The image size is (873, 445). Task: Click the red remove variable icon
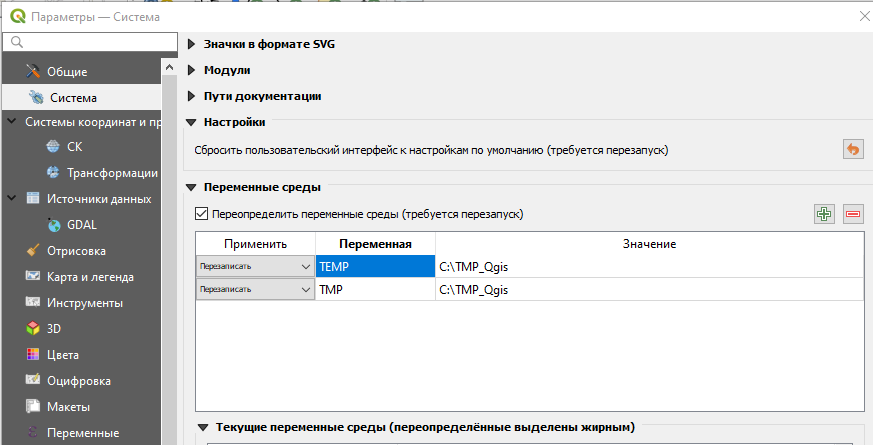853,214
